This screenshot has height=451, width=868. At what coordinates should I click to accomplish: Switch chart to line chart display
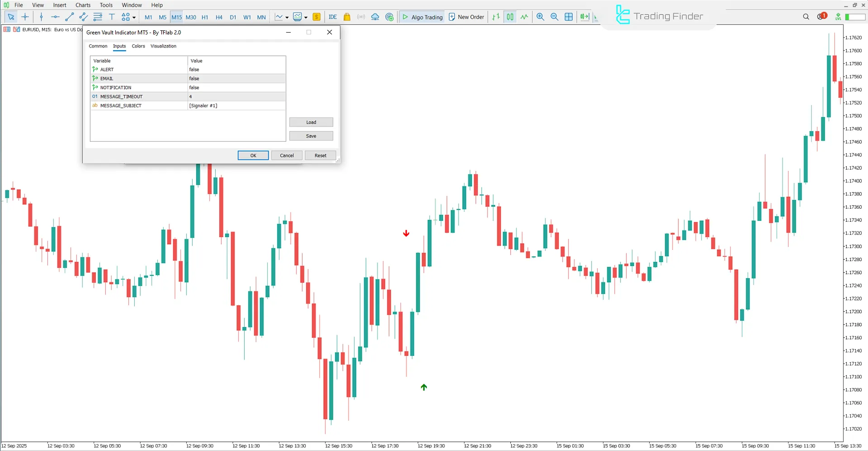coord(524,17)
